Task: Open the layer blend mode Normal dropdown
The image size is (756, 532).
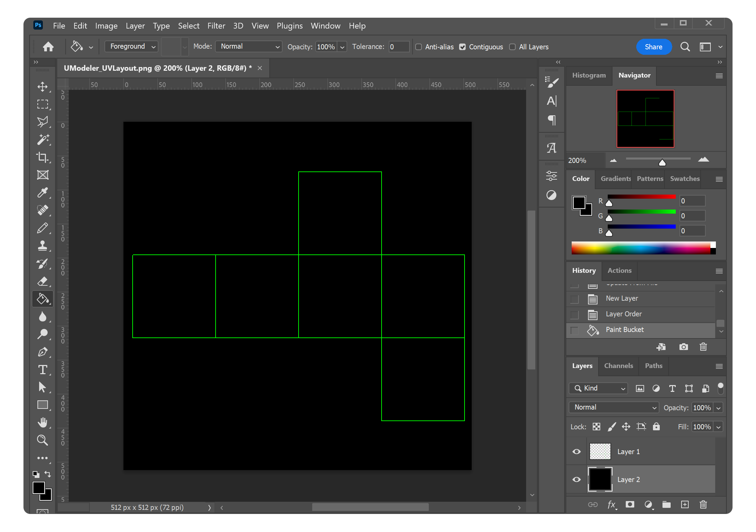Action: pyautogui.click(x=614, y=408)
